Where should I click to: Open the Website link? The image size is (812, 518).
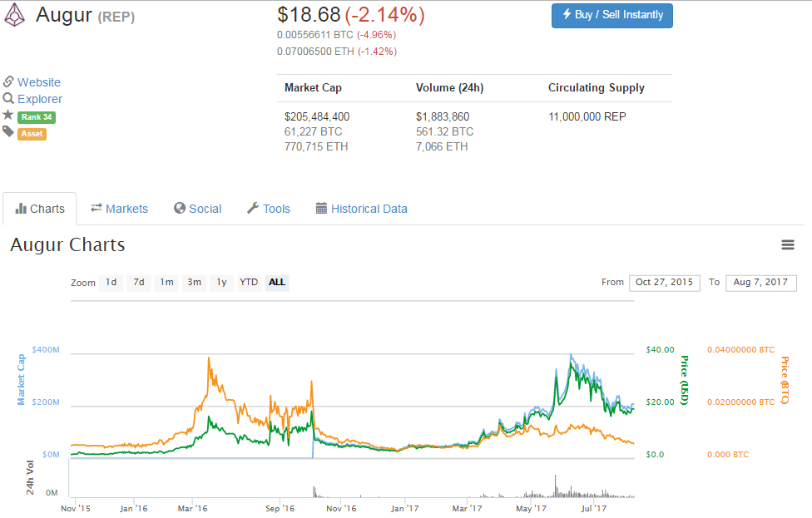coord(39,82)
